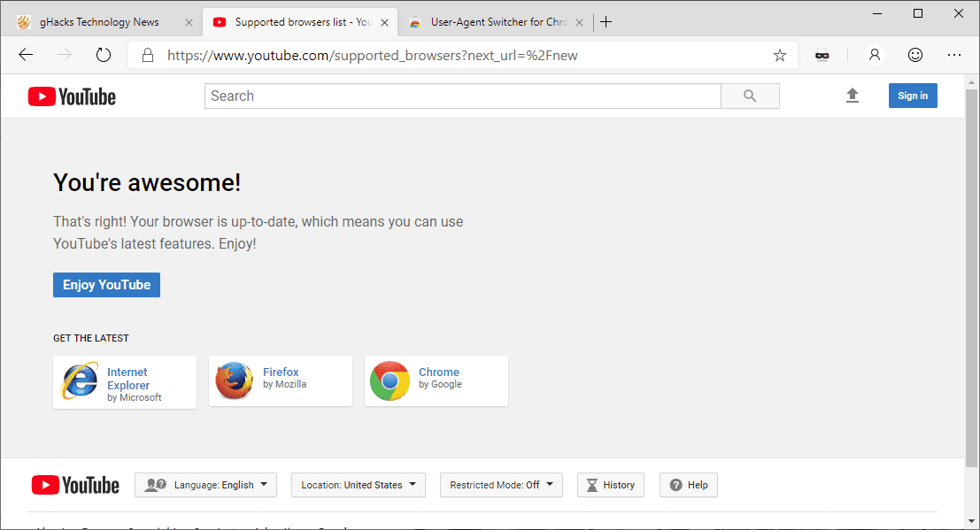Screen dimensions: 980x530
Task: Close the gHacks Technology News tab
Action: (189, 22)
